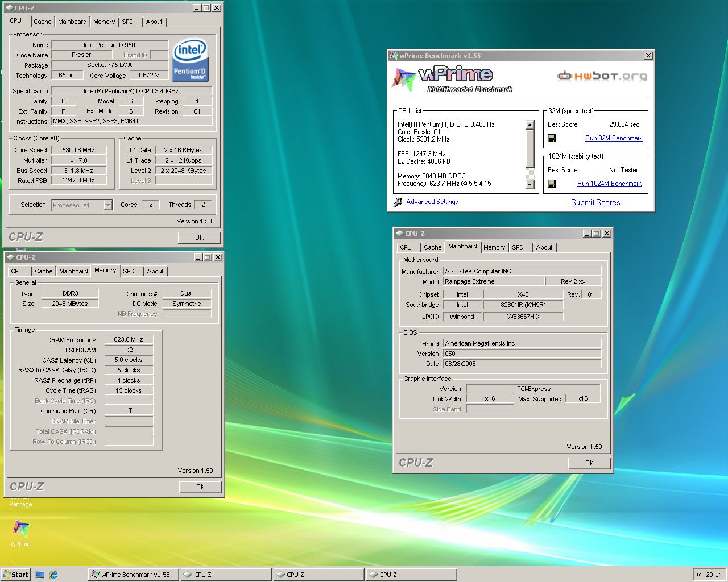Open SPD tab in top-left CPU-Z window

click(128, 22)
